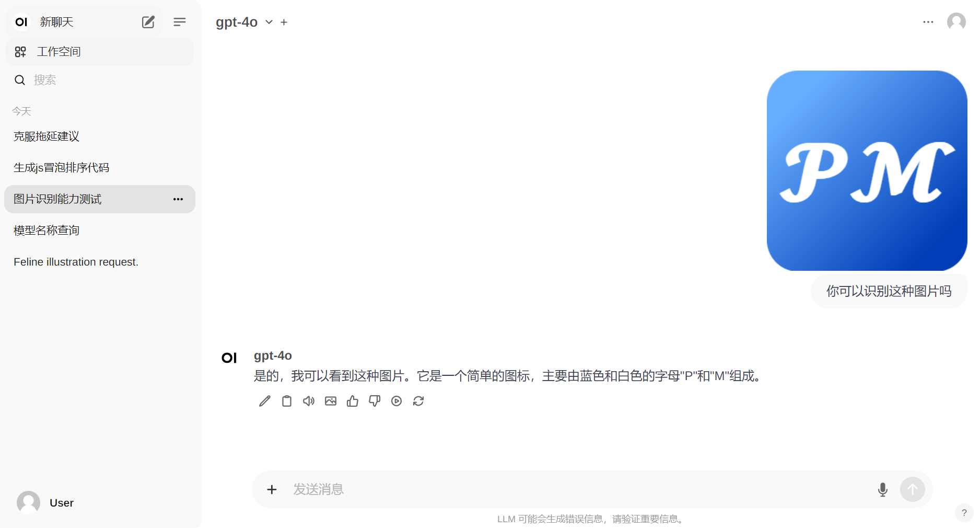
Task: Open the 工作空间 section
Action: click(x=59, y=51)
